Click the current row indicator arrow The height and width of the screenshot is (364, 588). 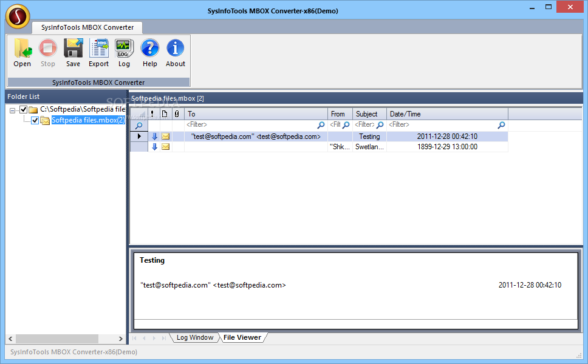click(139, 136)
